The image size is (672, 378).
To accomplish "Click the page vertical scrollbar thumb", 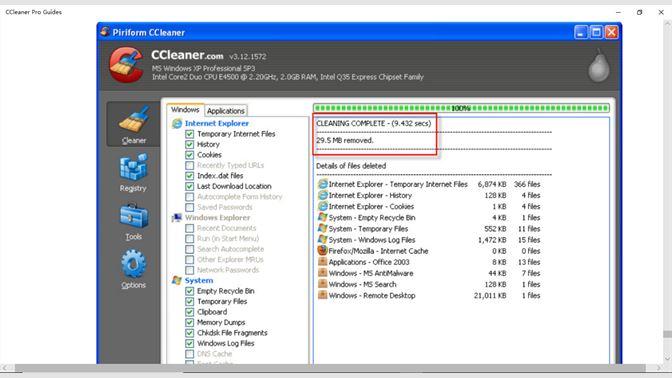I will (667, 334).
